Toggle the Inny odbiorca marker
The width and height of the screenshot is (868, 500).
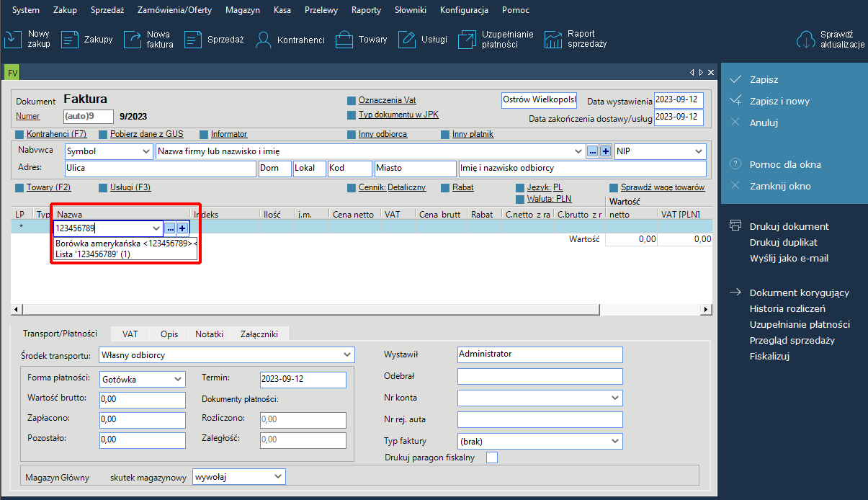point(352,134)
